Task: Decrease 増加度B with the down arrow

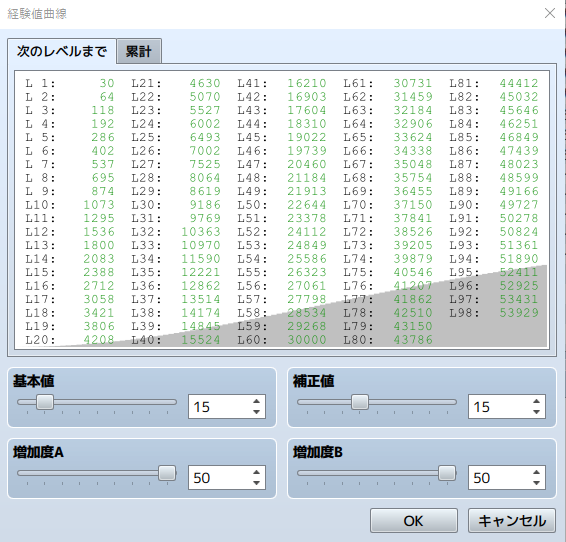Action: [536, 483]
